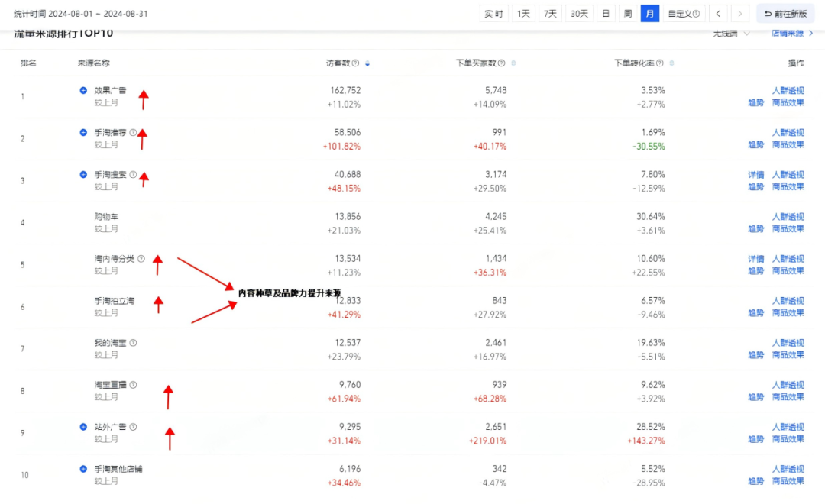This screenshot has height=504, width=825.
Task: Go to previous period arrow
Action: [x=718, y=14]
